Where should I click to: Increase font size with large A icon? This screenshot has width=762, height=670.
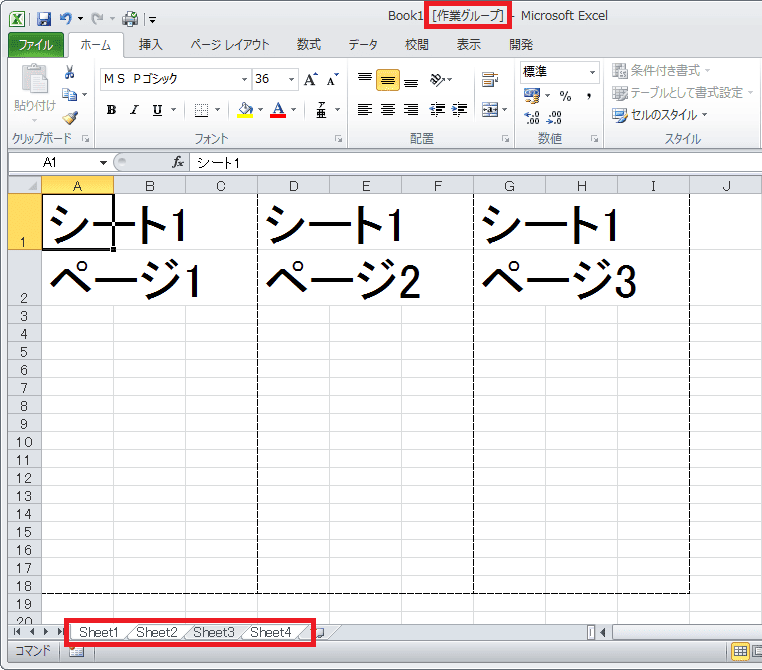tap(311, 79)
